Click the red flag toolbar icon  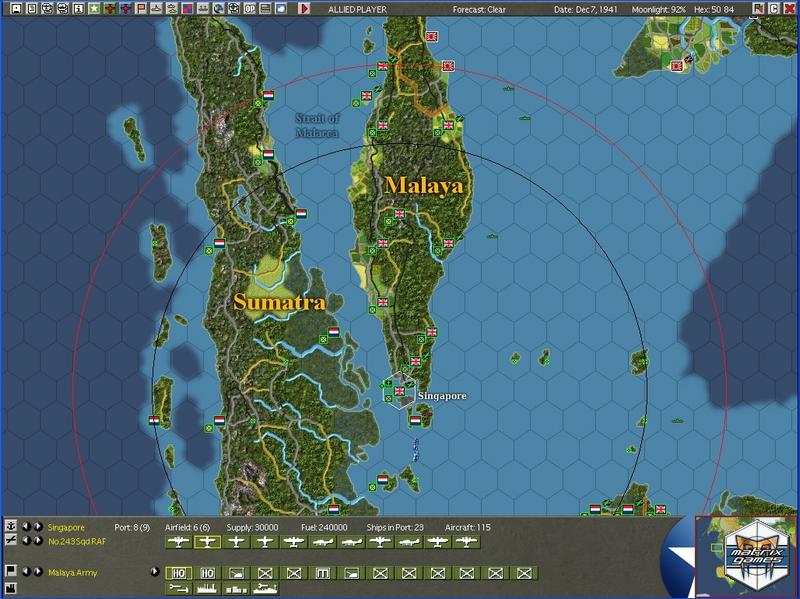point(141,8)
